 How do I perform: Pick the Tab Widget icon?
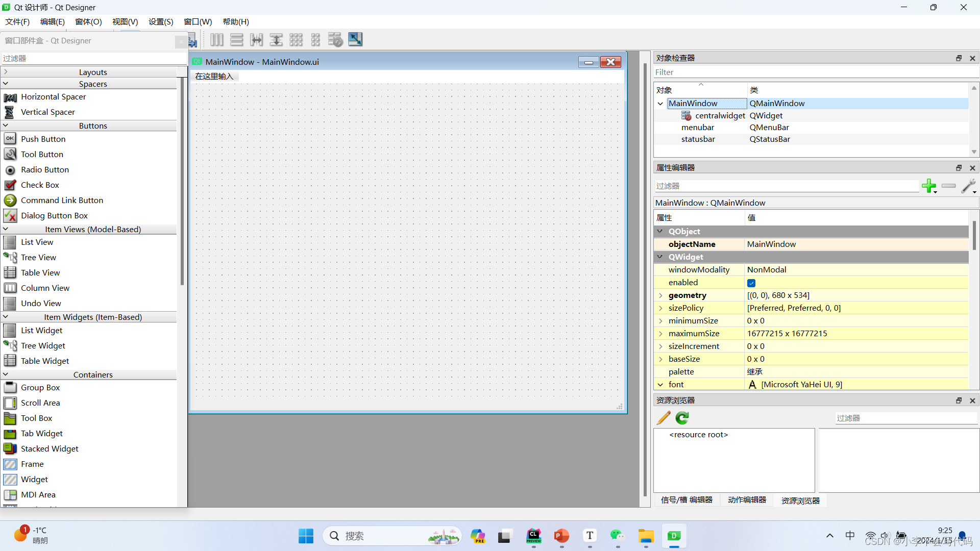10,434
